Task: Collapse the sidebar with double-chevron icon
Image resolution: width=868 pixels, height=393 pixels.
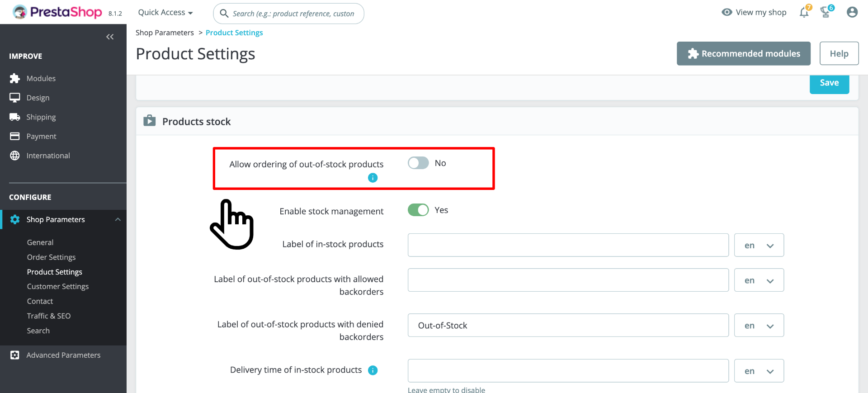Action: click(x=110, y=37)
